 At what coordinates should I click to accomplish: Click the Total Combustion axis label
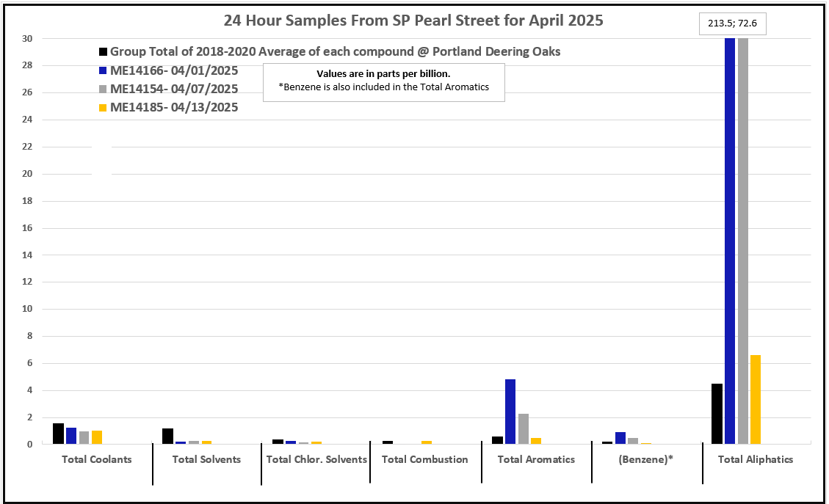[424, 459]
